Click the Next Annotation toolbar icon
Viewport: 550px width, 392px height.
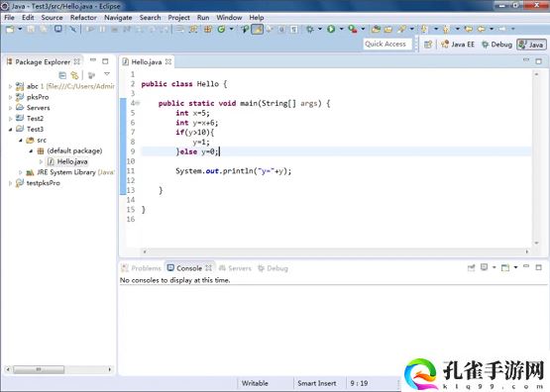coord(424,29)
